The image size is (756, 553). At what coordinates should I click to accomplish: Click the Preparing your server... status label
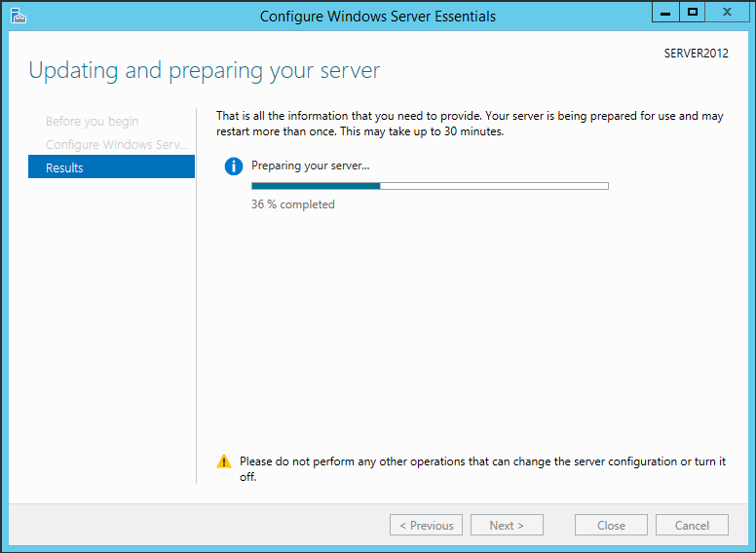coord(311,166)
